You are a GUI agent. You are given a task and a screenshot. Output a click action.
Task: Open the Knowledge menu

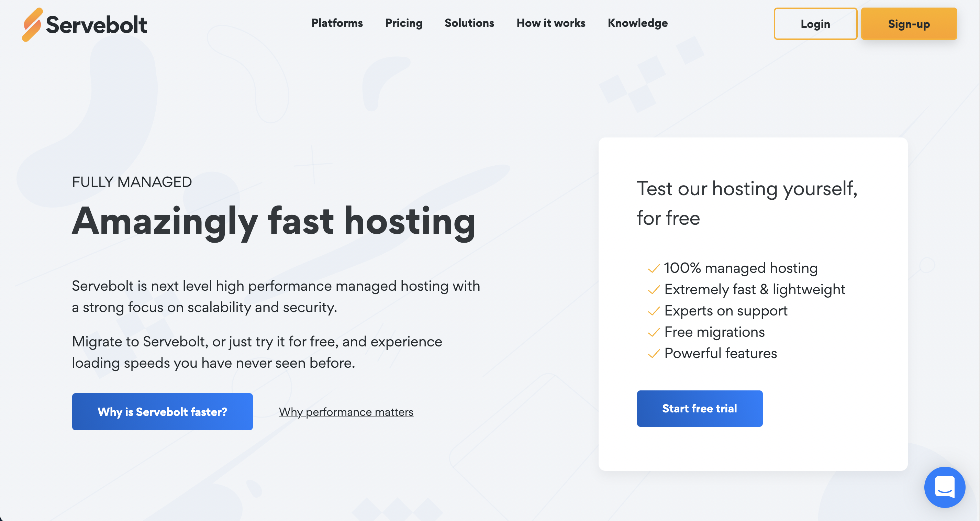pyautogui.click(x=638, y=23)
